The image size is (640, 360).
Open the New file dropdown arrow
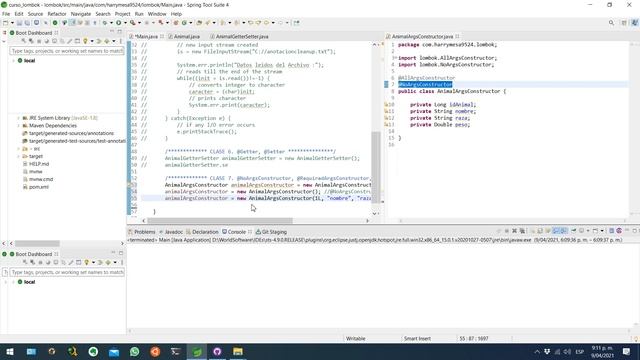pos(12,23)
